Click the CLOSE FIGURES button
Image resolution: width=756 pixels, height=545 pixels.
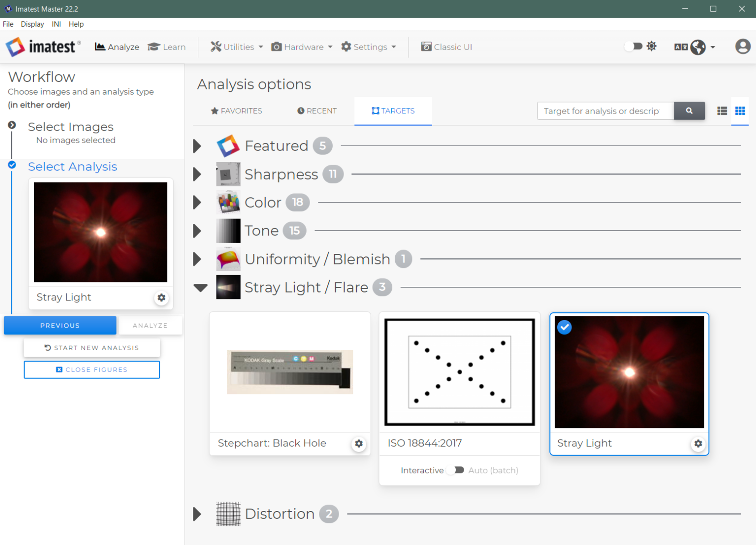click(x=92, y=369)
